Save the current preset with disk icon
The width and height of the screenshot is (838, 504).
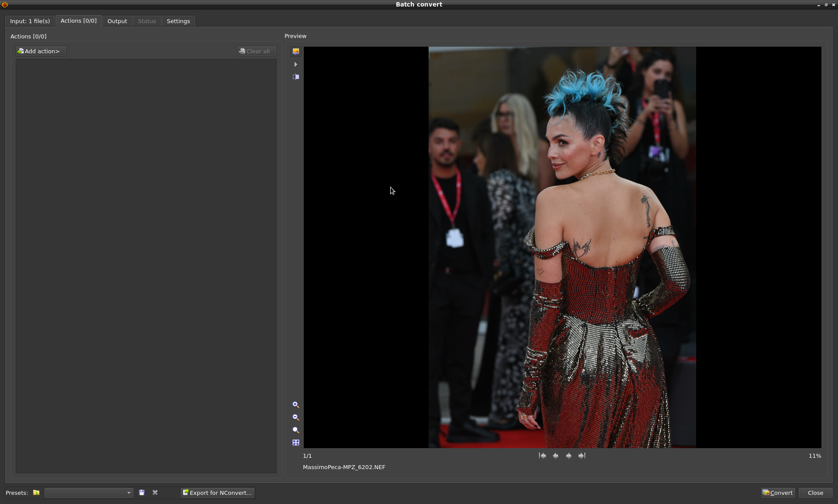pos(142,493)
